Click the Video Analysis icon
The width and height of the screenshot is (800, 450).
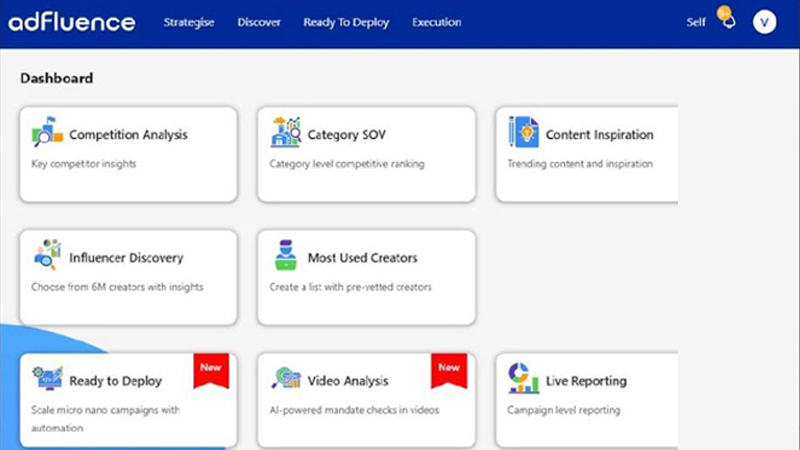pyautogui.click(x=286, y=379)
